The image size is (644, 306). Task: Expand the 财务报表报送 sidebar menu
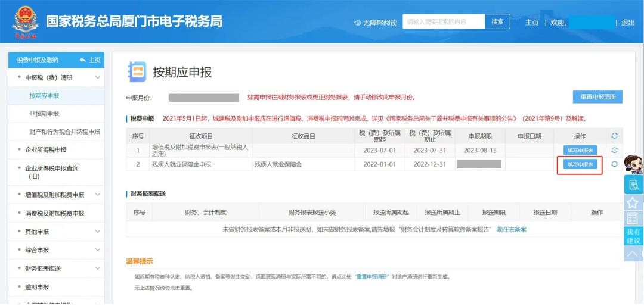click(98, 268)
